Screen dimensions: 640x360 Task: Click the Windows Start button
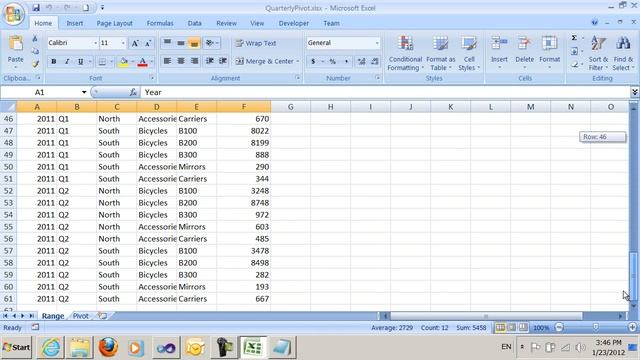[16, 347]
